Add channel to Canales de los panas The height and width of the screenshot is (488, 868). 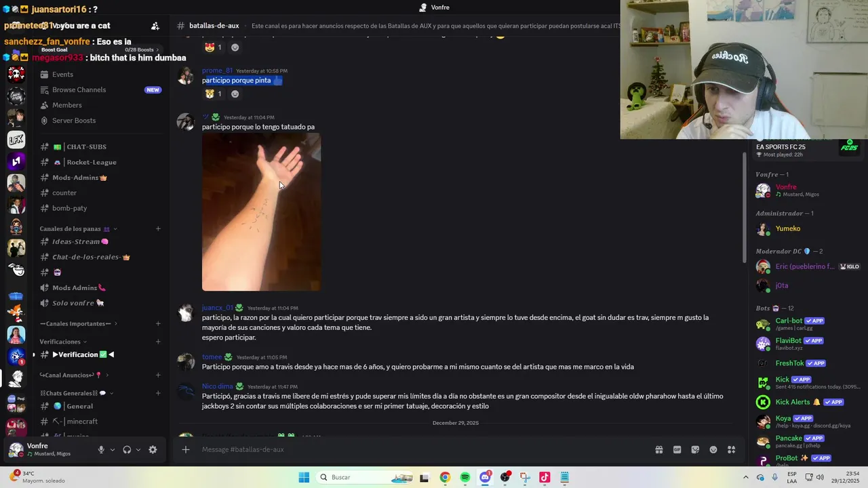[x=158, y=228]
